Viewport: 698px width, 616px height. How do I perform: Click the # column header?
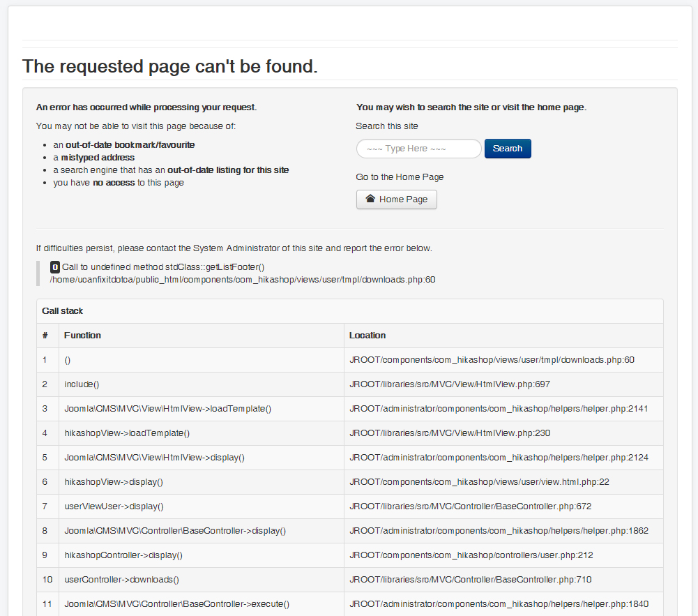pyautogui.click(x=45, y=336)
